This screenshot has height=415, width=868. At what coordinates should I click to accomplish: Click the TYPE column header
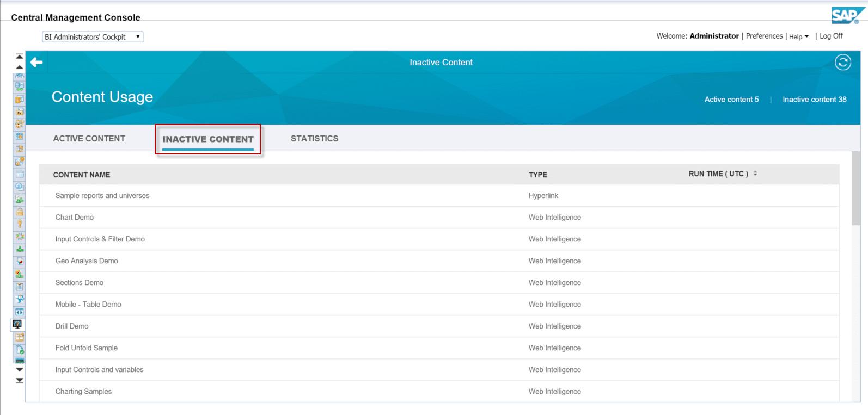coord(538,175)
